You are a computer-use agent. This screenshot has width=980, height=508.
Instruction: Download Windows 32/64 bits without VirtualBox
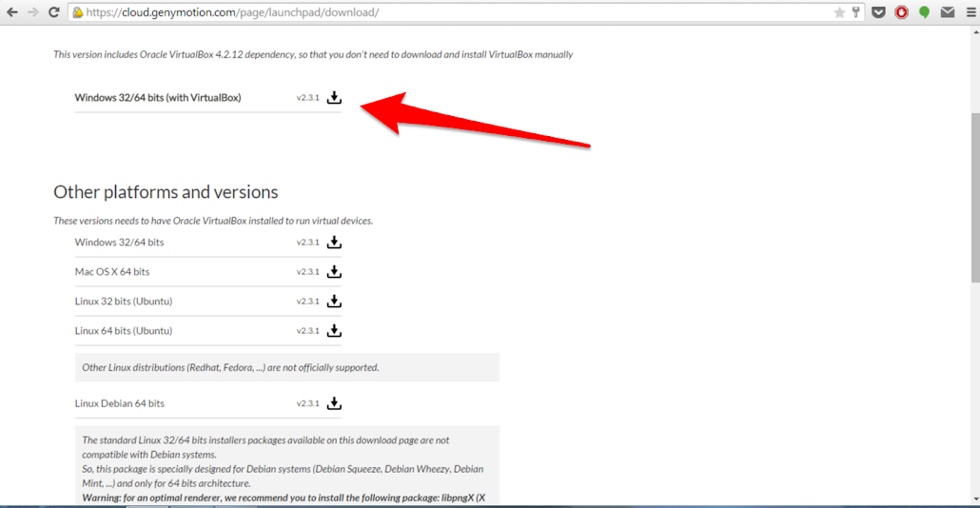pos(334,242)
